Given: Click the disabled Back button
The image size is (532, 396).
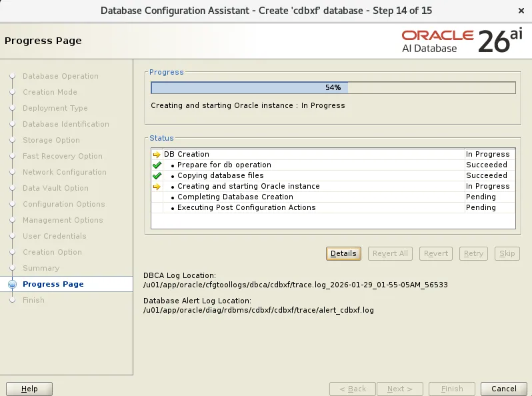Looking at the screenshot, I should click(353, 389).
